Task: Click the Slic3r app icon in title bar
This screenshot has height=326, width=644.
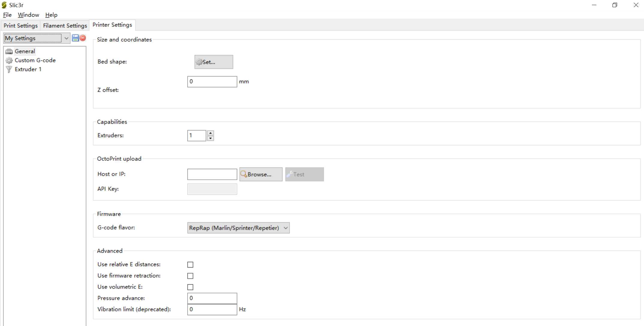Action: tap(4, 5)
